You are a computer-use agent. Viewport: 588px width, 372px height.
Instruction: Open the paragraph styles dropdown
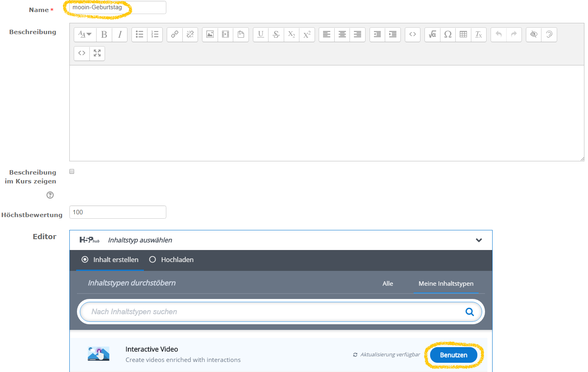pyautogui.click(x=85, y=35)
